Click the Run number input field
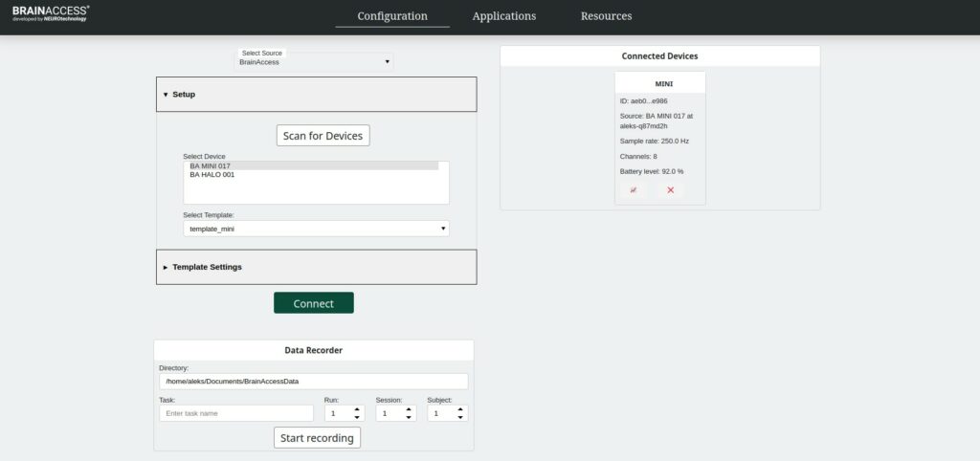 coord(345,413)
